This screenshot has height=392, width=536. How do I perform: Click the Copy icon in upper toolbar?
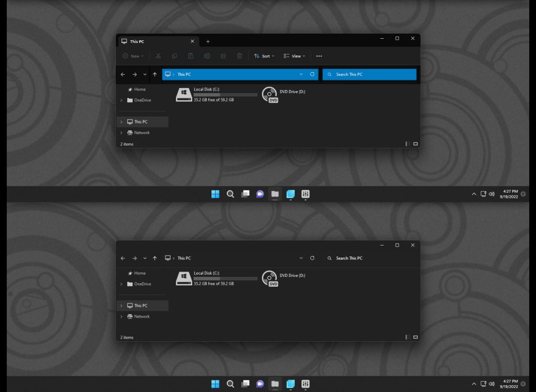click(x=174, y=56)
